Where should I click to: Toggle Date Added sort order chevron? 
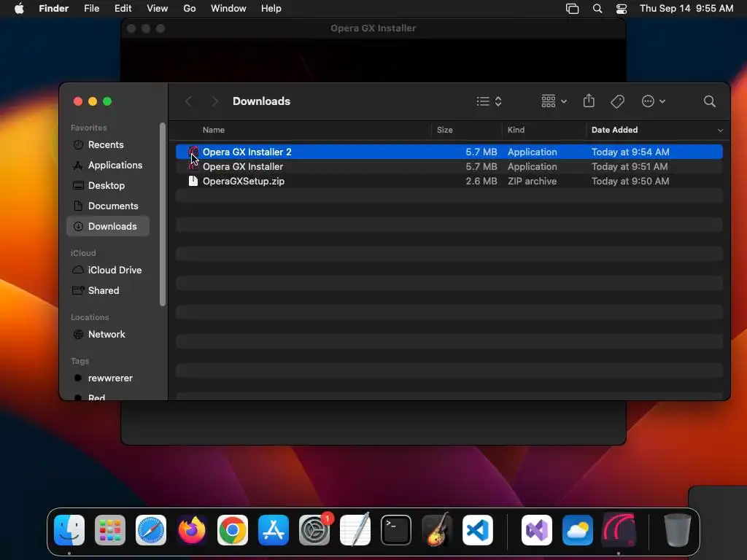pyautogui.click(x=720, y=130)
